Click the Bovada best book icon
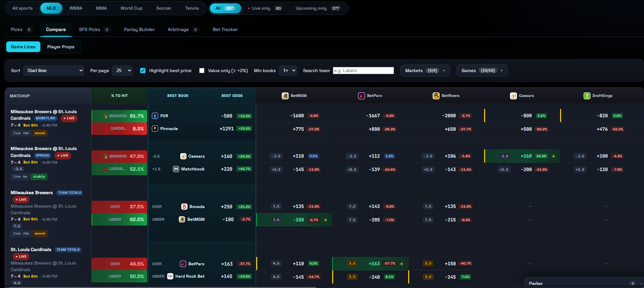Image resolution: width=644 pixels, height=288 pixels. pyautogui.click(x=184, y=207)
